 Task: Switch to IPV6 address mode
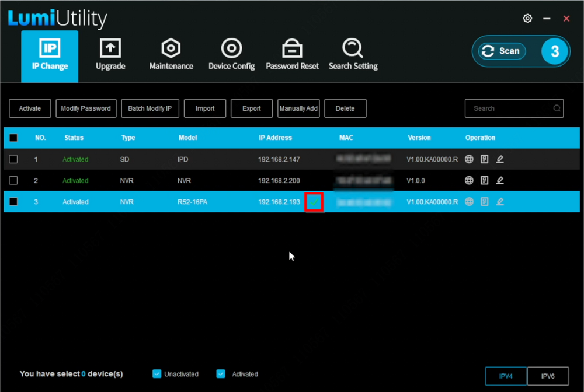click(x=548, y=376)
